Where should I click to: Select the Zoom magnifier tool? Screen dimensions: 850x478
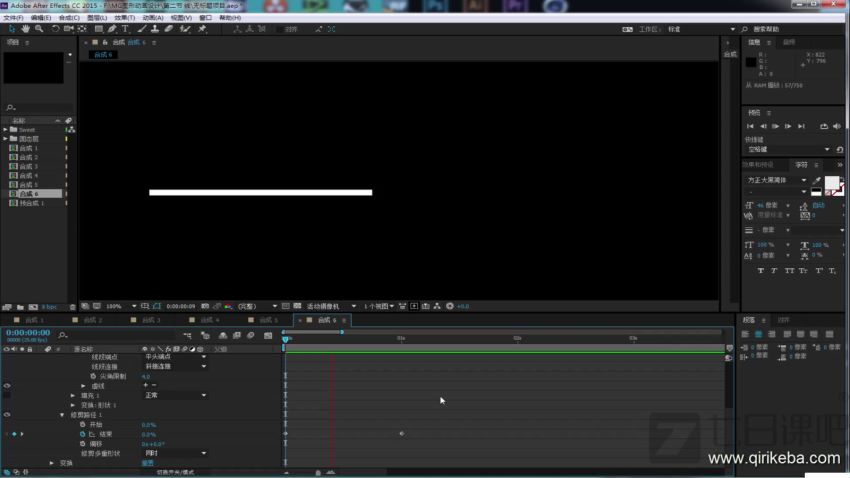click(x=39, y=29)
